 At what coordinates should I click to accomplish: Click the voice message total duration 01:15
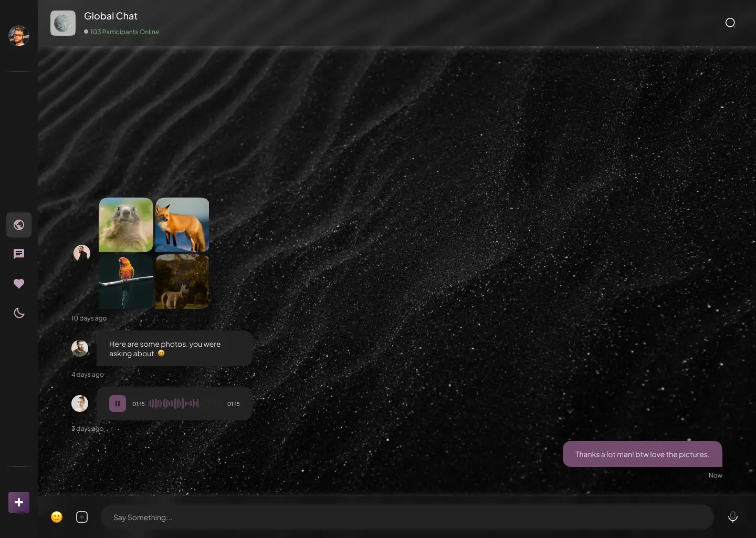pos(234,404)
